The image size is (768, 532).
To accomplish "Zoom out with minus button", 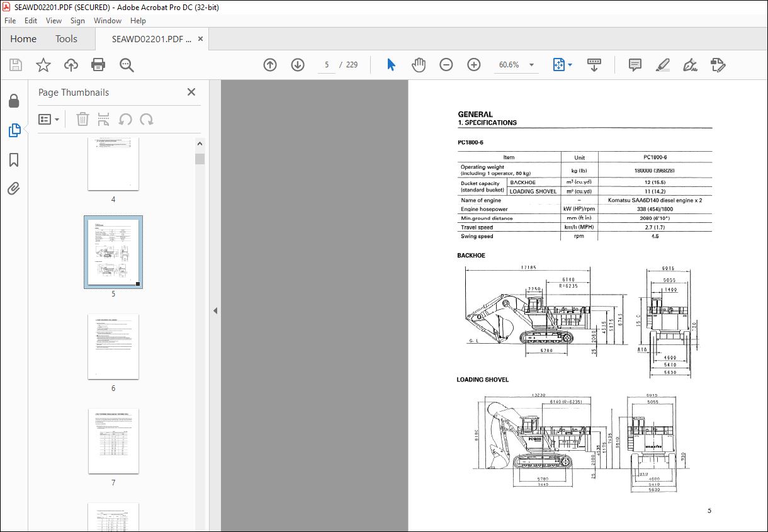I will [446, 65].
